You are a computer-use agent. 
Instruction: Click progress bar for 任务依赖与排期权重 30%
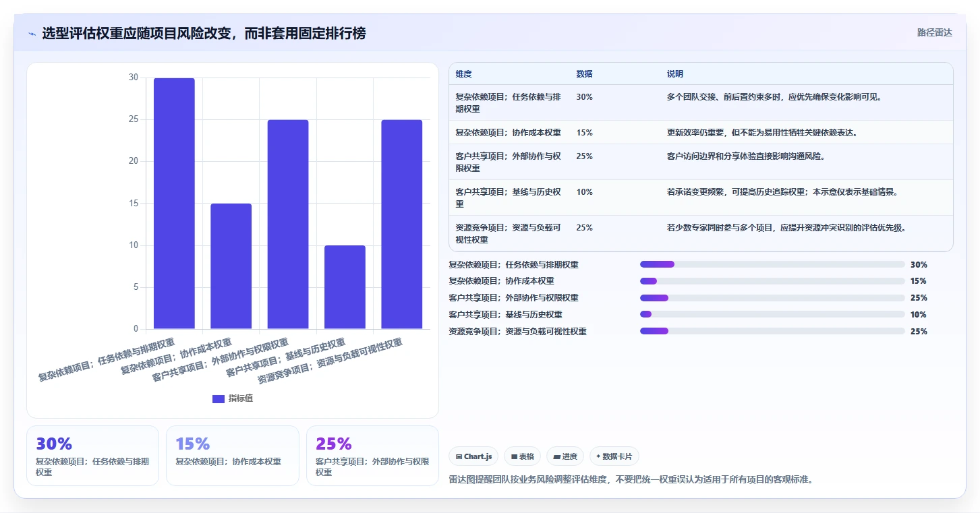click(772, 264)
